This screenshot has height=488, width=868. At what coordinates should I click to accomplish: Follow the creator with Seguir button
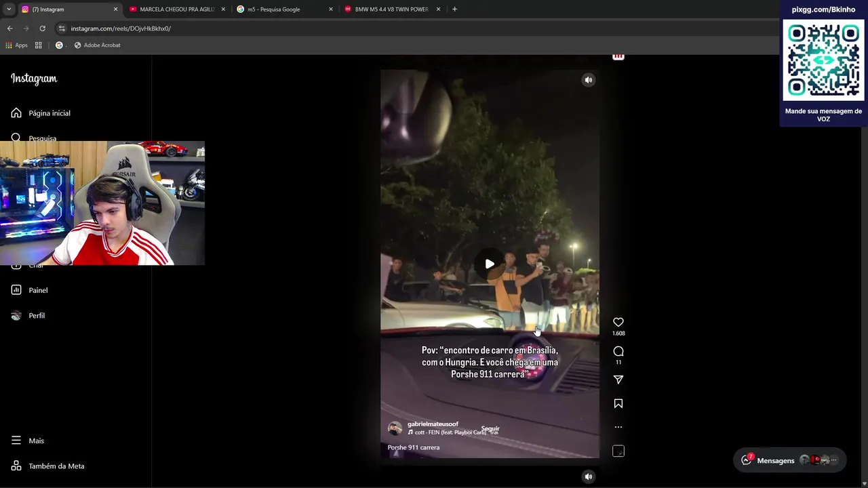point(490,428)
